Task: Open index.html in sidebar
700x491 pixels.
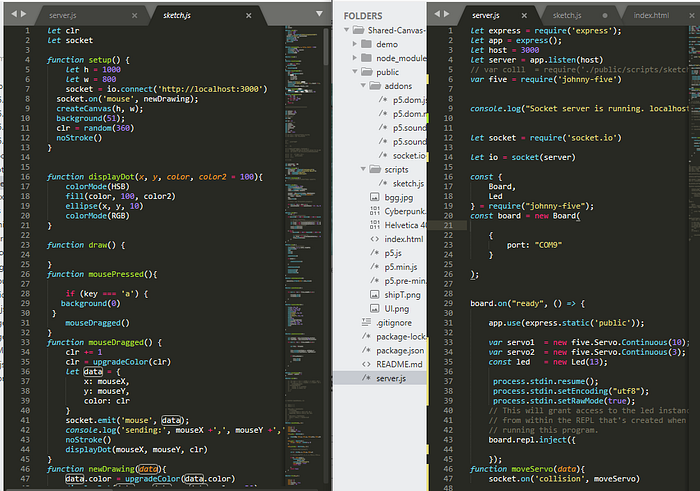Action: 404,239
